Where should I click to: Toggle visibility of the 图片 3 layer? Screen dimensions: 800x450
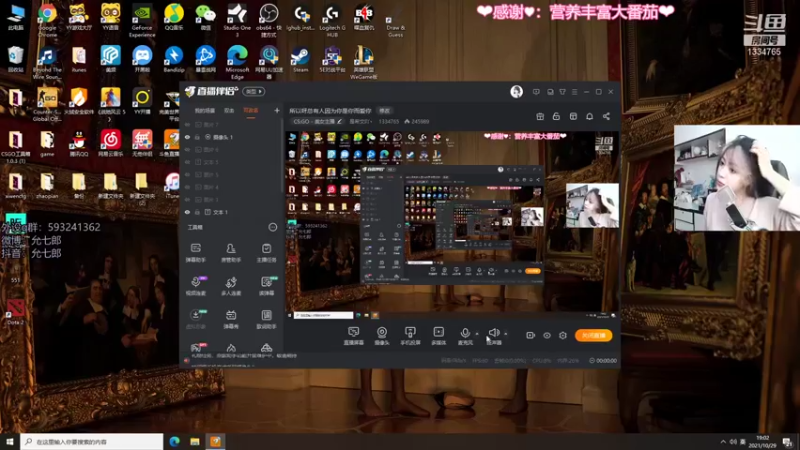187,199
